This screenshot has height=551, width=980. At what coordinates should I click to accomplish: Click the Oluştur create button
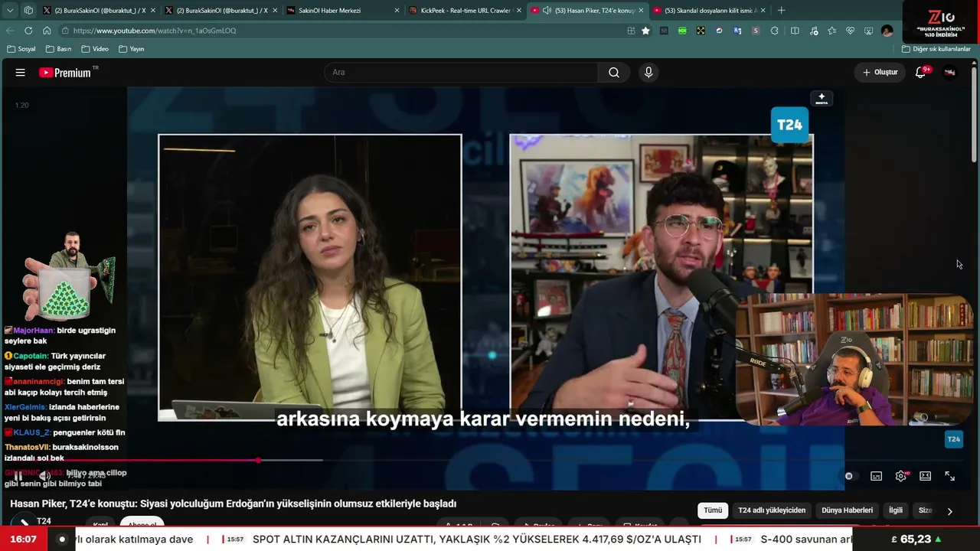[880, 73]
